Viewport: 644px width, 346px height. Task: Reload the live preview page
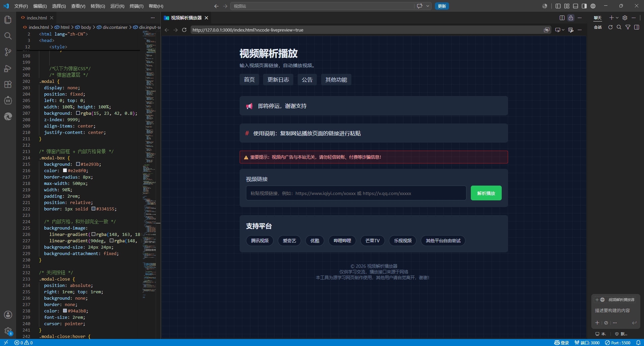(184, 30)
